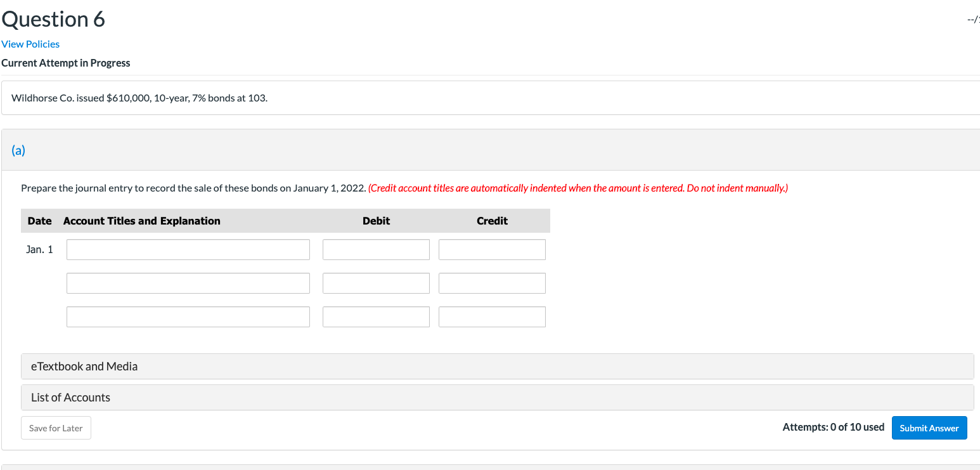This screenshot has height=470, width=980.
Task: Select the Jan. 1 date cell
Action: pyautogui.click(x=39, y=249)
